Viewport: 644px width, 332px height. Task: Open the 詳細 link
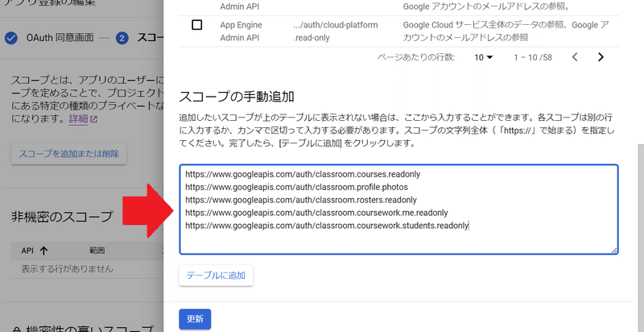[78, 119]
